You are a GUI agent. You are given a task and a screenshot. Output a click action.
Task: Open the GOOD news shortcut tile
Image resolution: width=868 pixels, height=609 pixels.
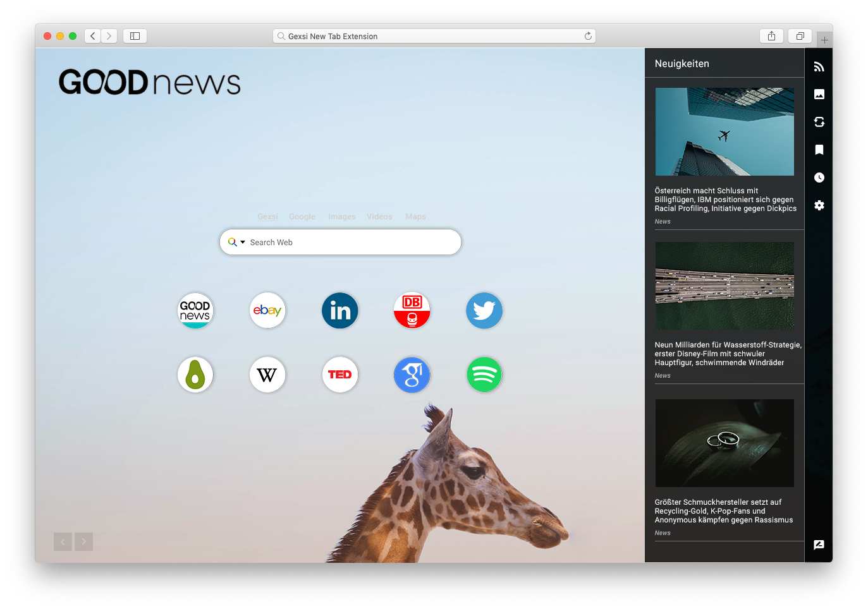(x=195, y=310)
